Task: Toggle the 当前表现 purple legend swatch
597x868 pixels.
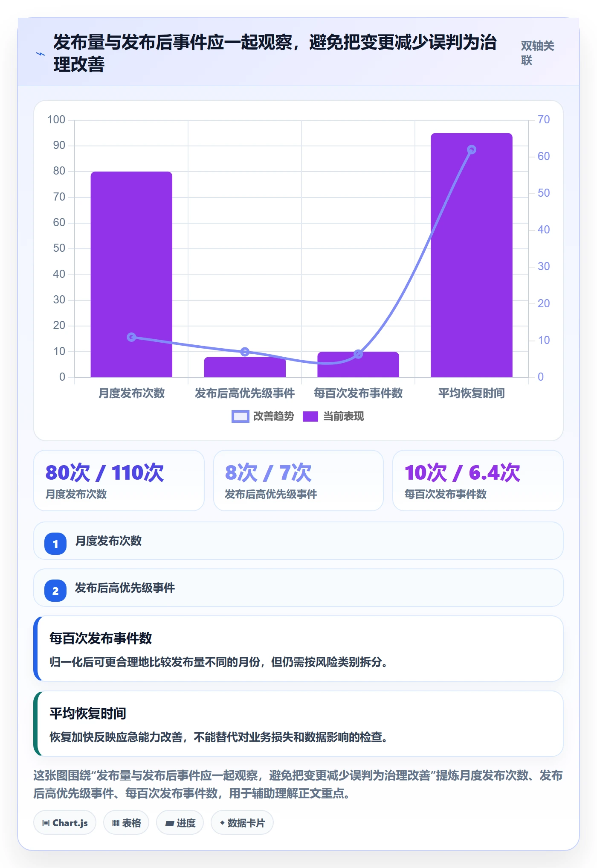Action: [310, 417]
